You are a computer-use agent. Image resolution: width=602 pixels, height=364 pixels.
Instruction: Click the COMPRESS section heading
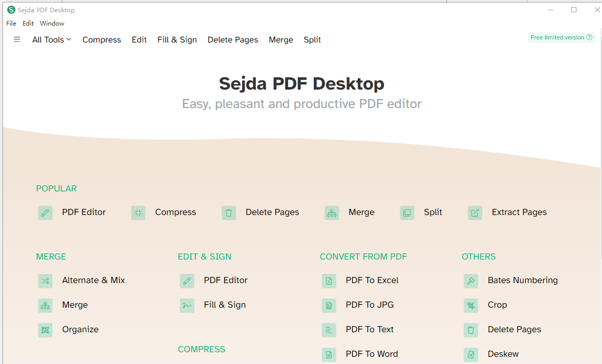coord(202,349)
